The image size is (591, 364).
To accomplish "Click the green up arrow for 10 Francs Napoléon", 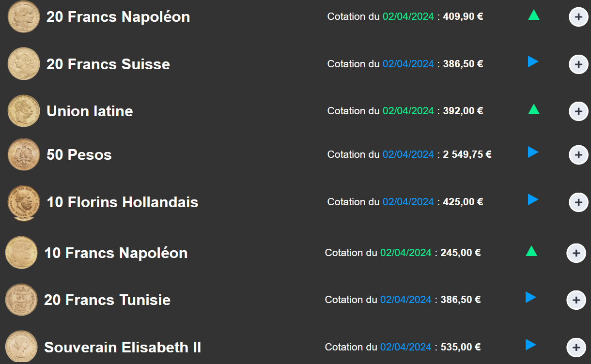I will pos(531,251).
